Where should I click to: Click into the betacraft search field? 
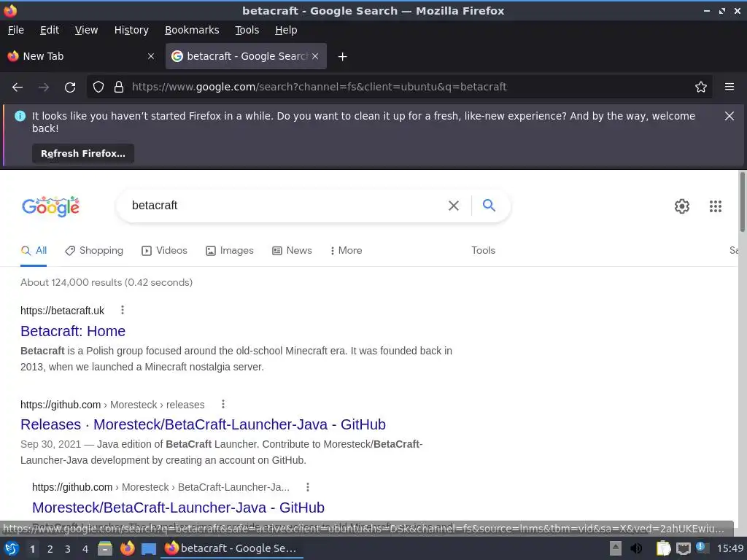pos(286,205)
